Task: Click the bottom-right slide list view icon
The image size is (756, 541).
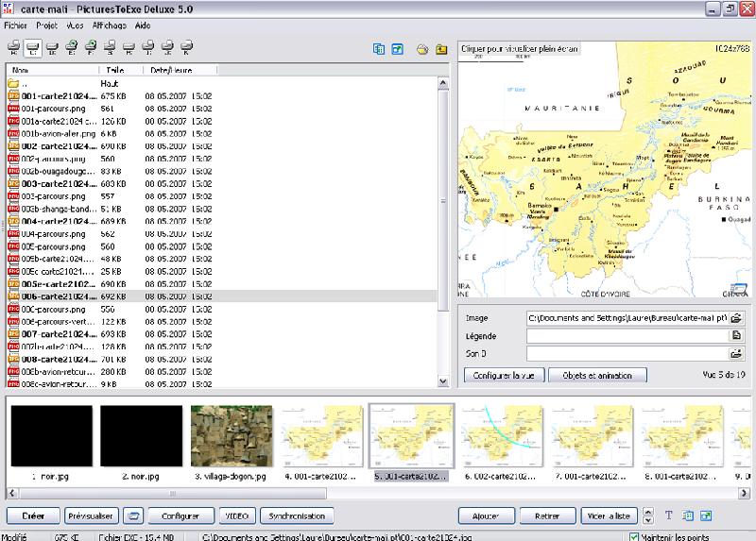Action: tap(688, 516)
